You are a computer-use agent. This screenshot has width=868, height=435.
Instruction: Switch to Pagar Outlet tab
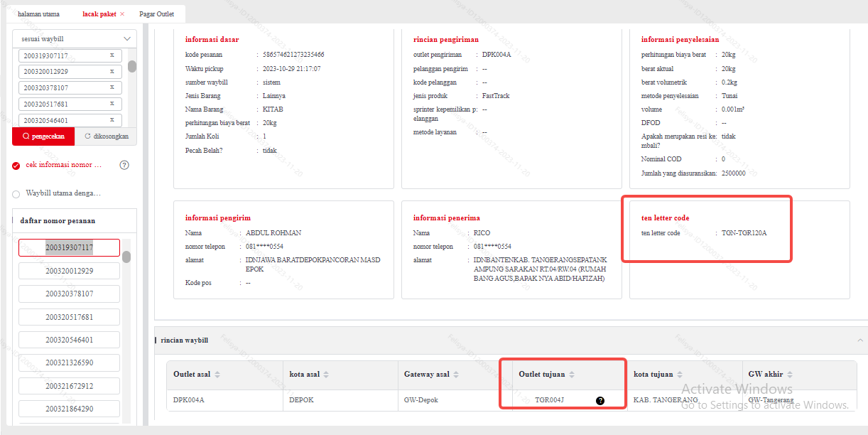(x=157, y=14)
